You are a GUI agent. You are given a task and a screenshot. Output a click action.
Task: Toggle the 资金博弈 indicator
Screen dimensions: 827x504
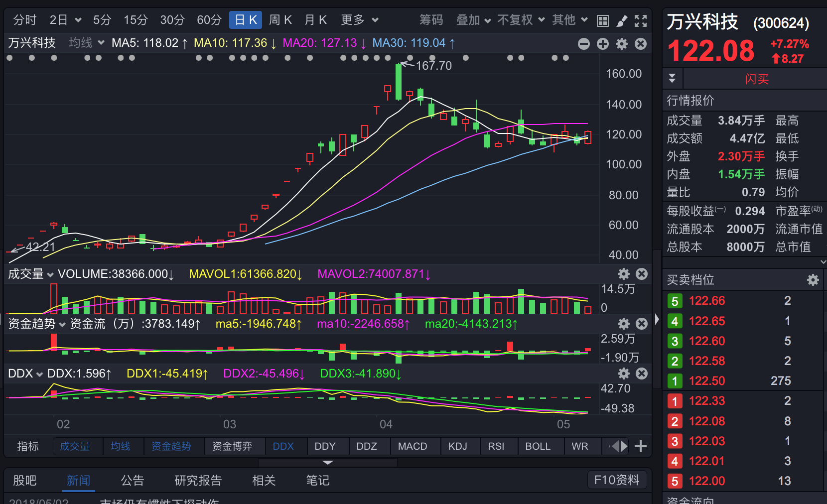pos(232,446)
